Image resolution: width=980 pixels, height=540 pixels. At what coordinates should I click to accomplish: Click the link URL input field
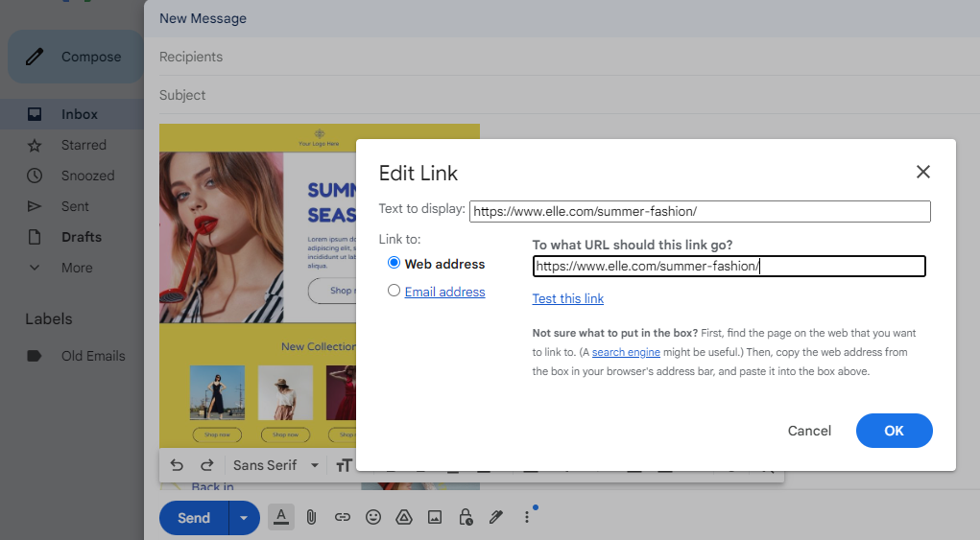729,266
